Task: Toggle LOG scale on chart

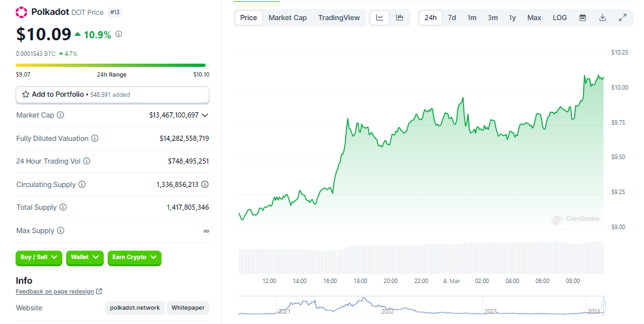Action: (560, 18)
